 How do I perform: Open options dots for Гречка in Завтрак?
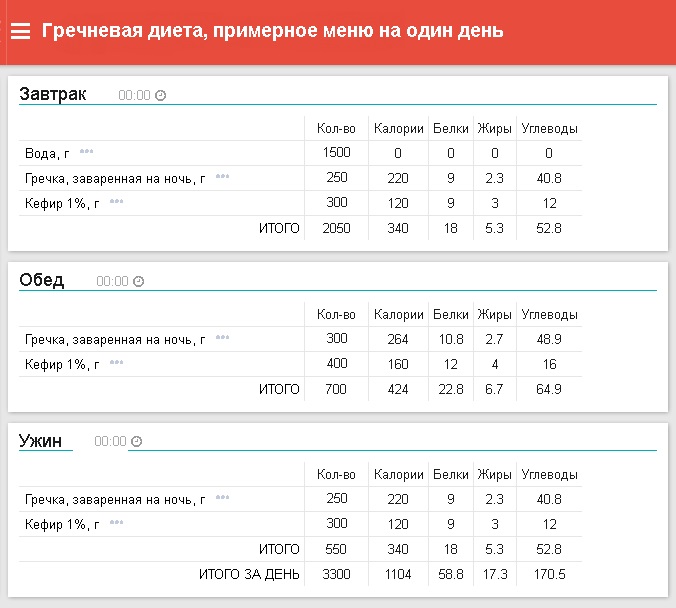coord(222,177)
